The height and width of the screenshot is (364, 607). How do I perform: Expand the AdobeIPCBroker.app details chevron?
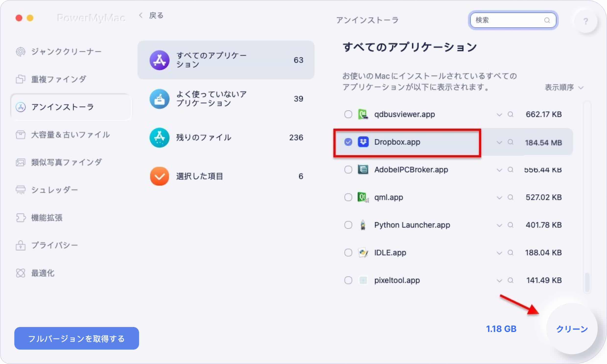(x=499, y=170)
